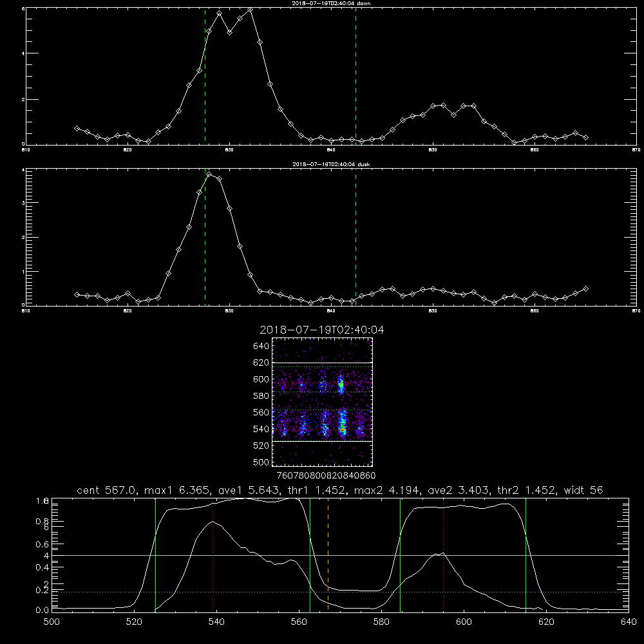
Task: Click the dotted horizontal threshold line in bottom plot
Action: [x=340, y=592]
